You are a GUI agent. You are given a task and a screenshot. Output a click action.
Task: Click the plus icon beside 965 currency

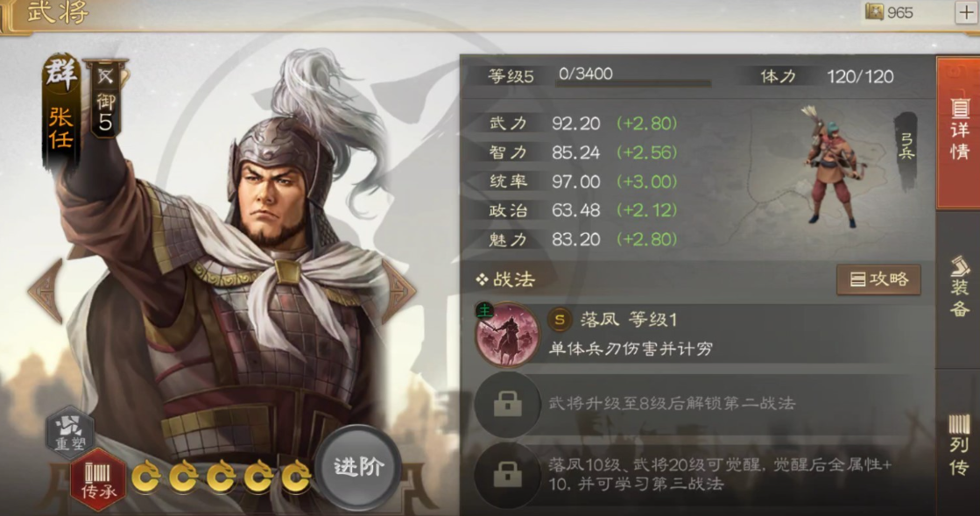[x=966, y=12]
